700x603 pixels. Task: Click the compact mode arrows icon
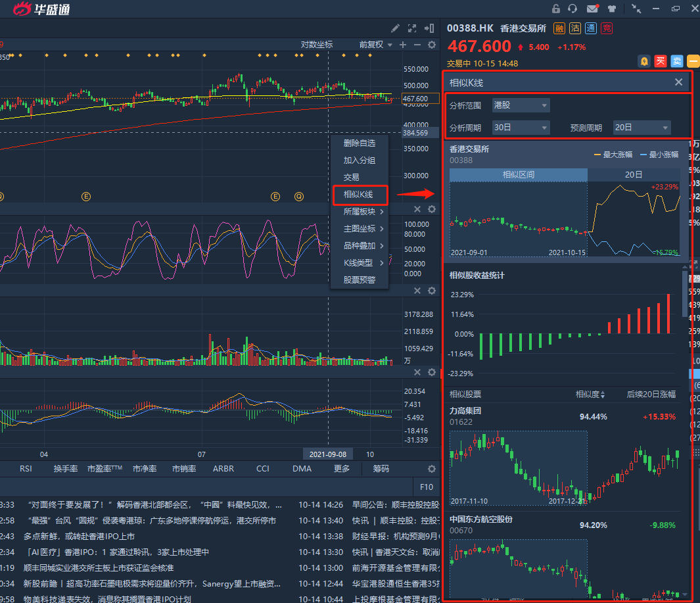click(x=636, y=9)
